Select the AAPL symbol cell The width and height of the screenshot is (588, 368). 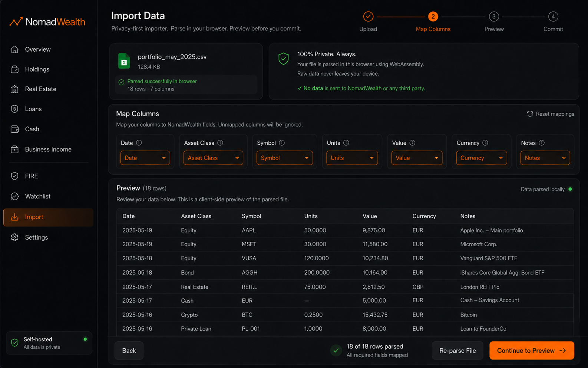249,230
